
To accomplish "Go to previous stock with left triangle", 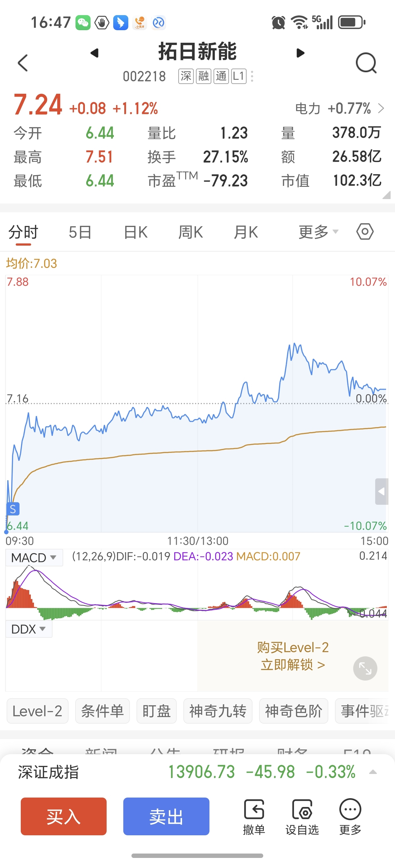I will [x=95, y=53].
